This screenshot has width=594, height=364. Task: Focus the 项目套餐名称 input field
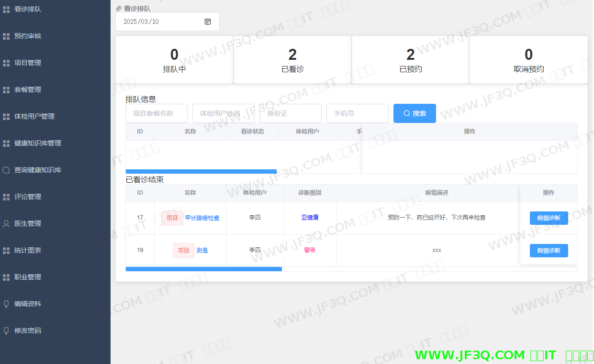click(157, 113)
